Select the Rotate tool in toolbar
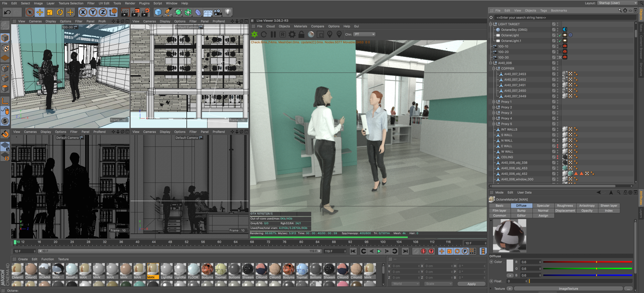This screenshot has height=293, width=644. click(60, 12)
